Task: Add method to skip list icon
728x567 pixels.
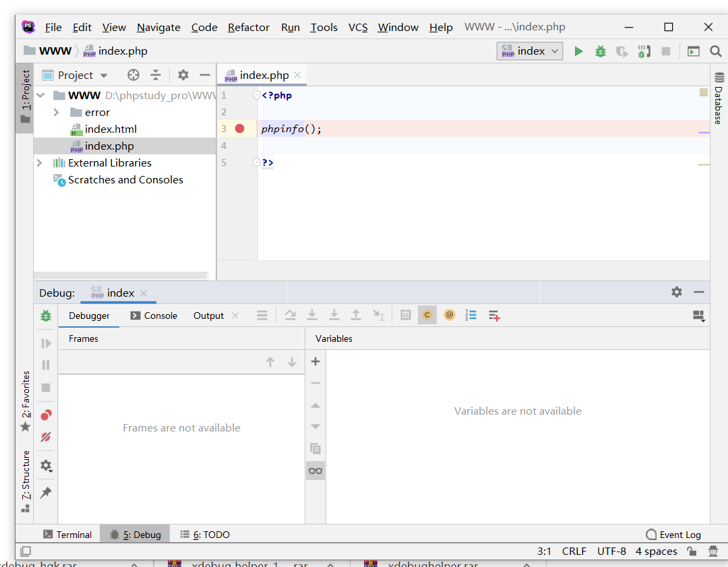Action: [494, 316]
